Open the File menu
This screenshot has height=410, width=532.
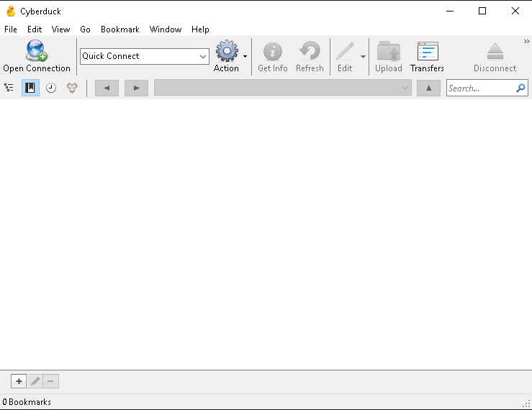(11, 29)
